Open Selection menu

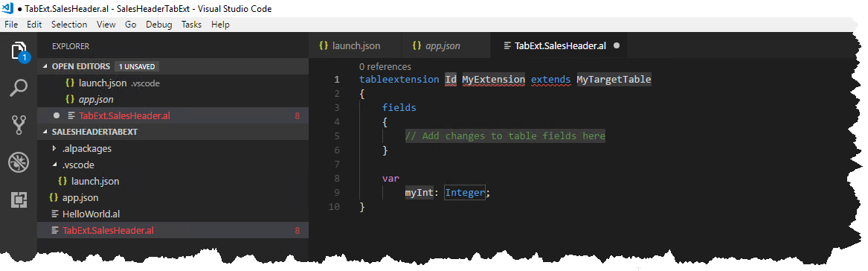[x=69, y=25]
